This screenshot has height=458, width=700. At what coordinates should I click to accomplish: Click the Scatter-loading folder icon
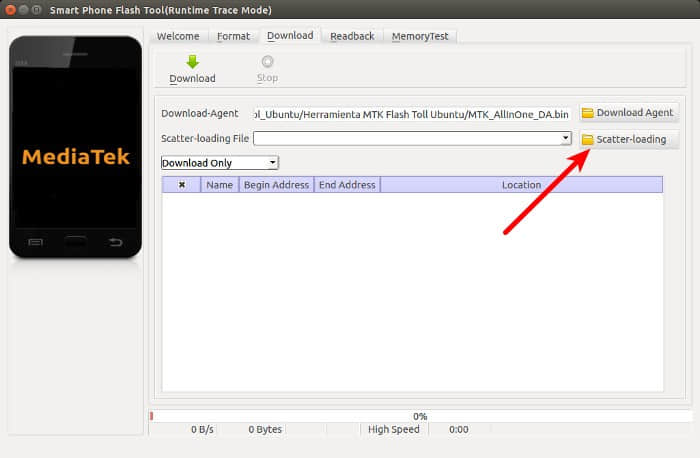coord(588,139)
